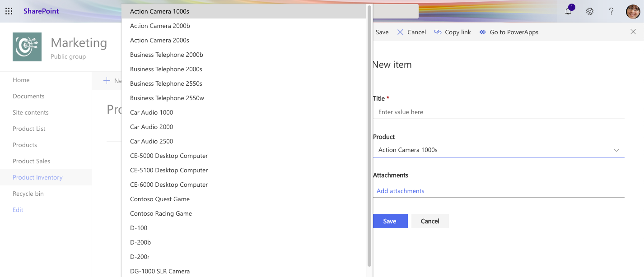Choose CE-5100 Desktop Computer option
Image resolution: width=644 pixels, height=277 pixels.
169,170
